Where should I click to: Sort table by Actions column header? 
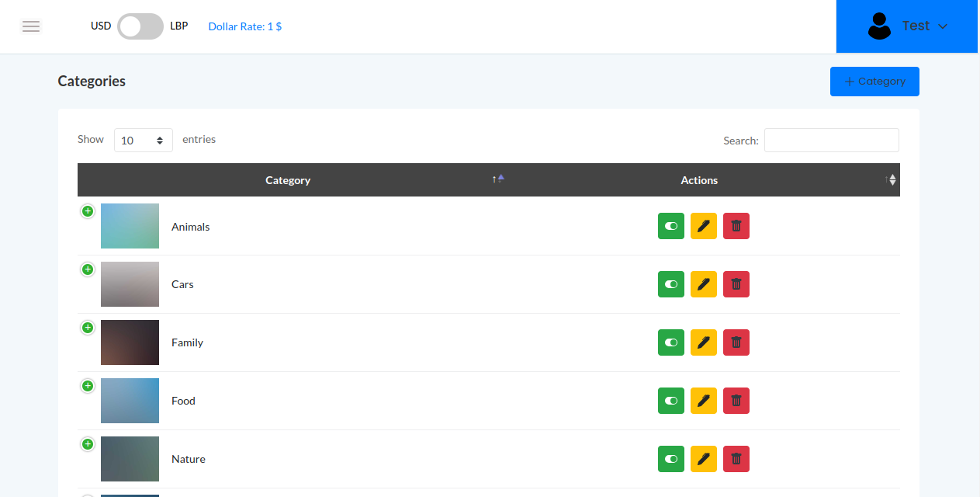click(x=699, y=180)
